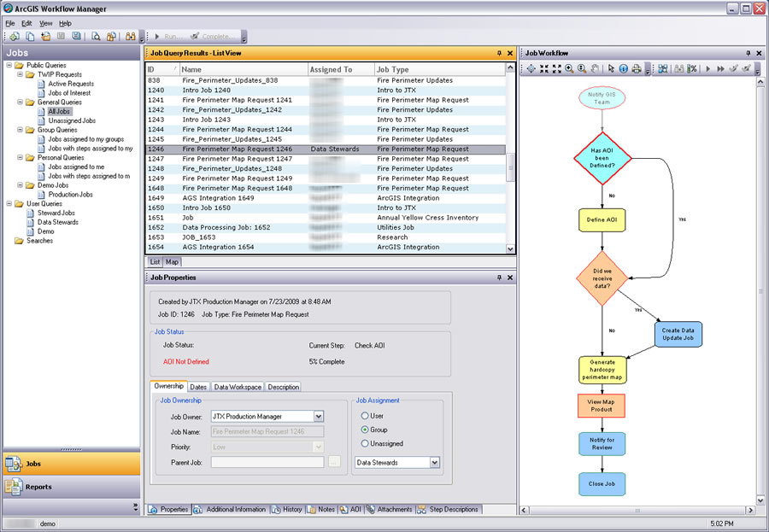Click the percent complete icon in workflow toolbar

pyautogui.click(x=692, y=69)
